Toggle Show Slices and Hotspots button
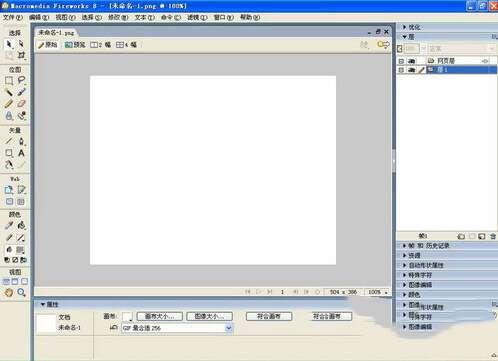The width and height of the screenshot is (498, 361). point(21,201)
